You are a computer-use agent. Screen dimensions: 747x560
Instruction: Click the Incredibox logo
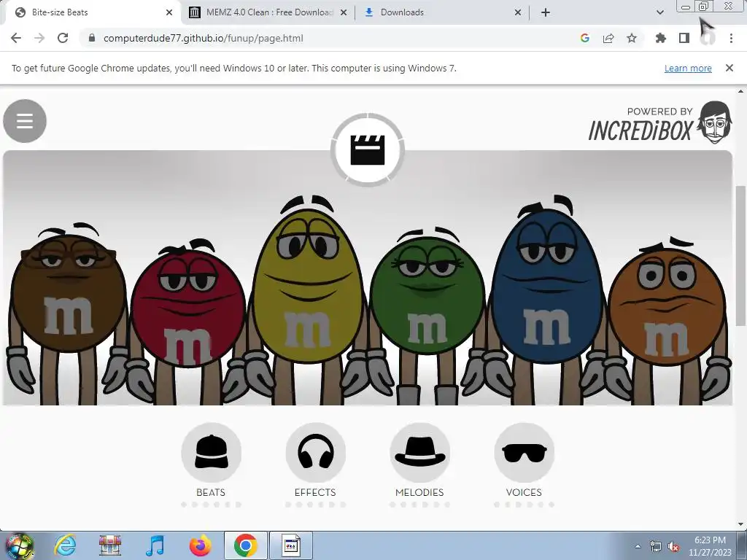(659, 122)
